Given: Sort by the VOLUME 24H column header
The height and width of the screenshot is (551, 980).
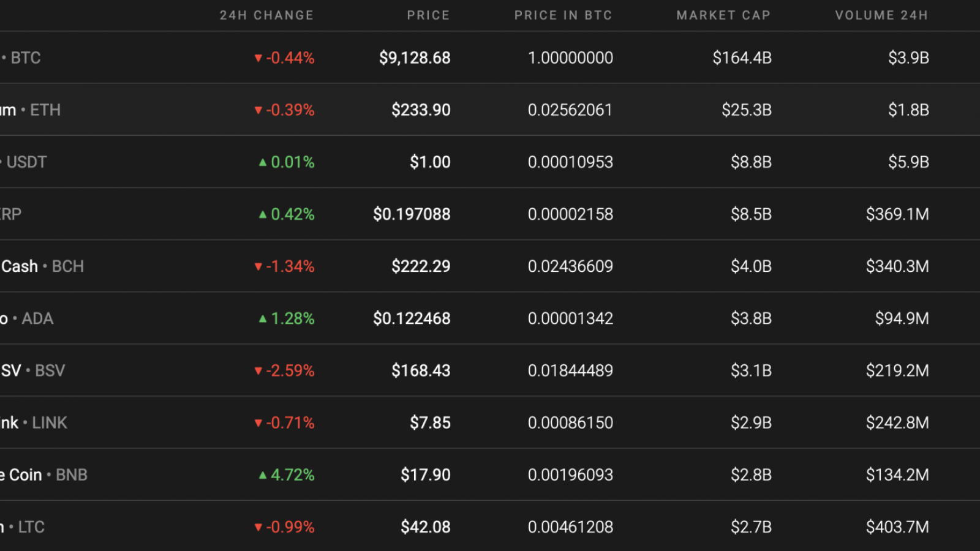Looking at the screenshot, I should point(881,15).
